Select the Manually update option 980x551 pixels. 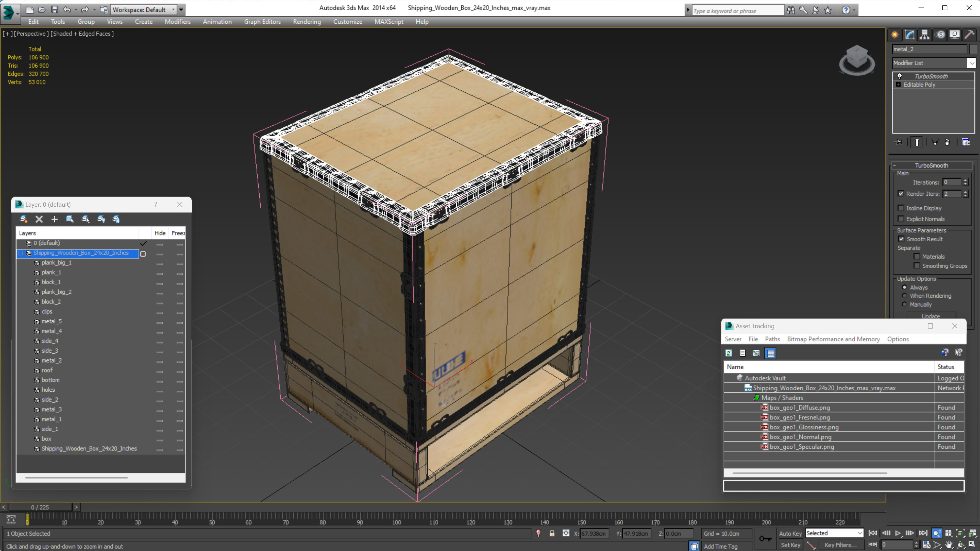tap(904, 304)
